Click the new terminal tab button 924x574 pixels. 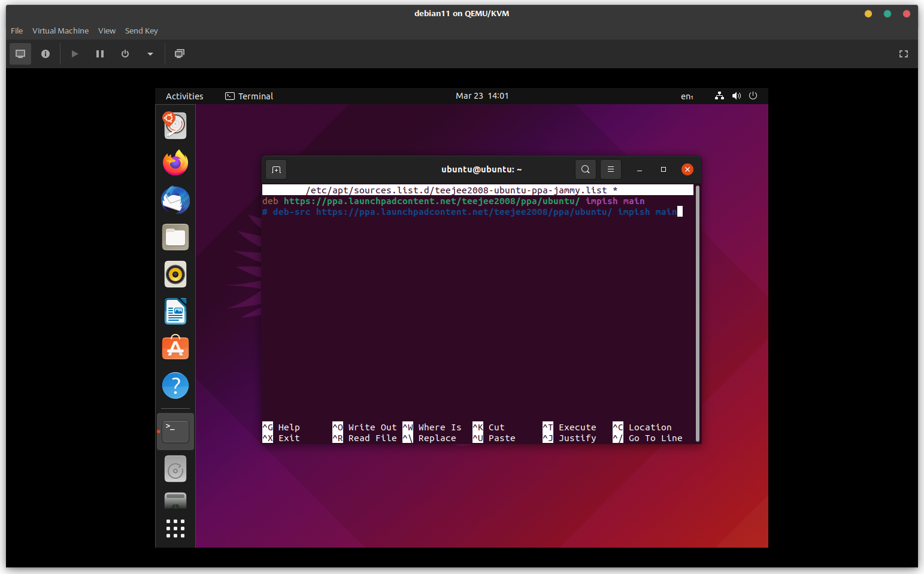(276, 169)
